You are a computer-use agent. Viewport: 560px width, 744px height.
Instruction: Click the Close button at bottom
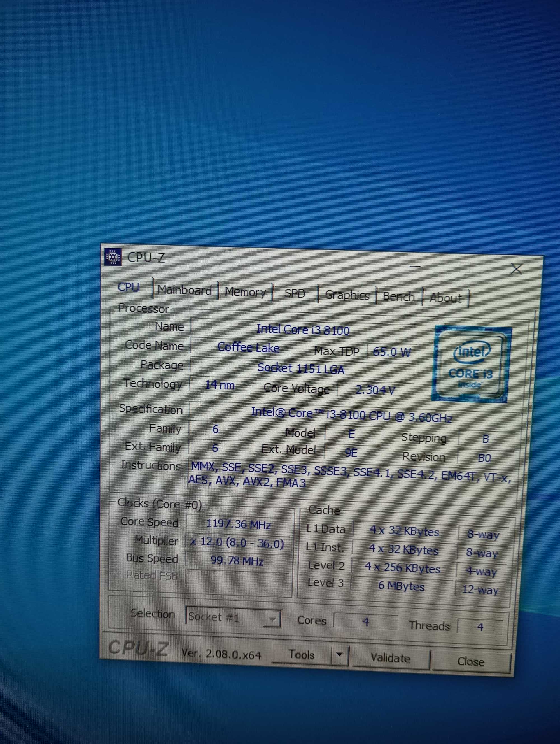coord(471,662)
